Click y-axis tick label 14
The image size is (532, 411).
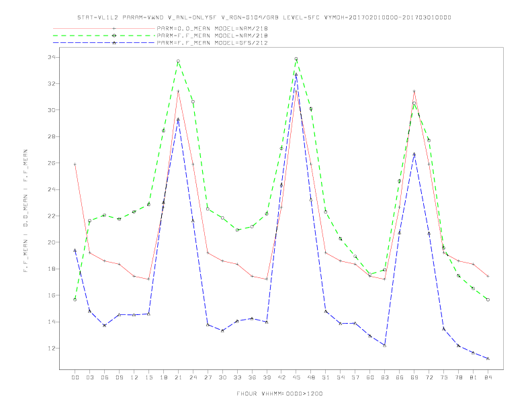tap(52, 322)
